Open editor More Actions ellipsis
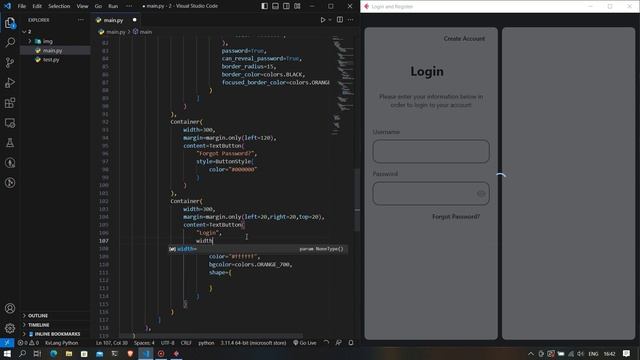 pyautogui.click(x=351, y=20)
